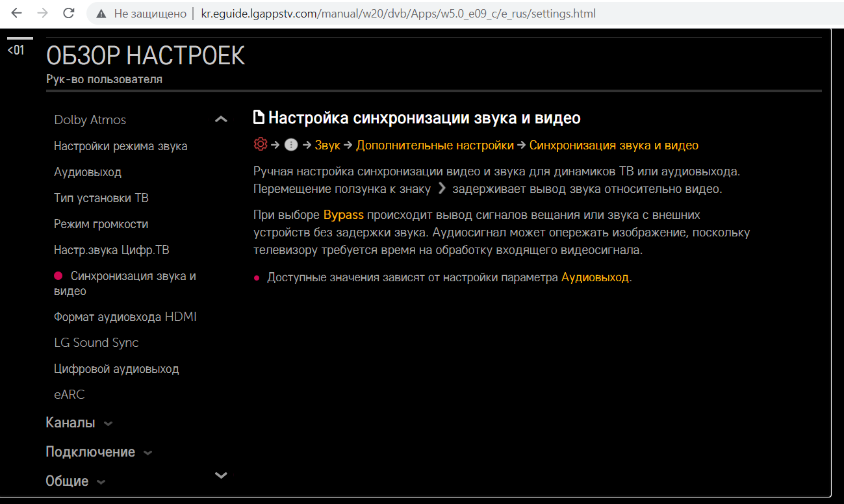
Task: Click the Дополнительные настройки breadcrumb link
Action: point(434,145)
